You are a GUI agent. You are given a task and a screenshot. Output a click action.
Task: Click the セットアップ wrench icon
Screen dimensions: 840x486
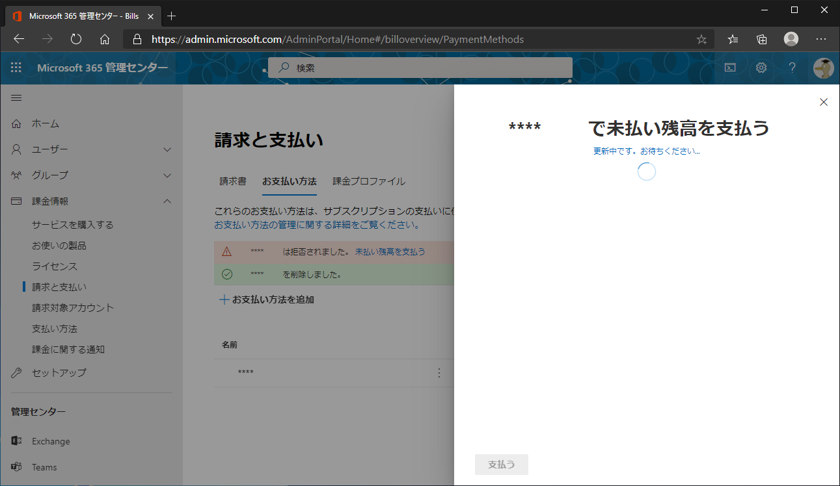coord(17,372)
